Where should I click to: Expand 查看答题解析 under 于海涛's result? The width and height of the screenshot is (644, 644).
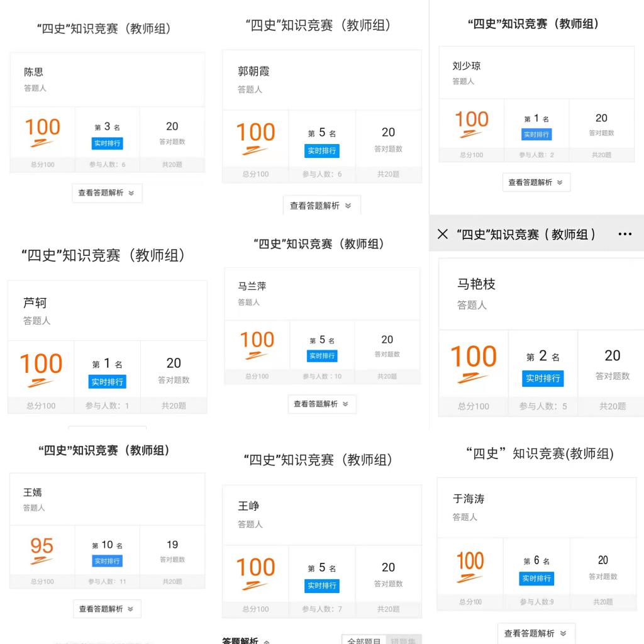point(536,633)
